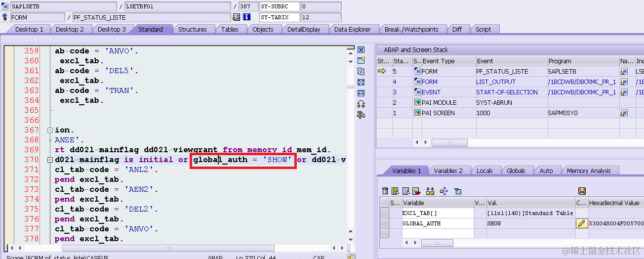644x259 pixels.
Task: Click the green list icon next to trash
Action: [x=395, y=191]
